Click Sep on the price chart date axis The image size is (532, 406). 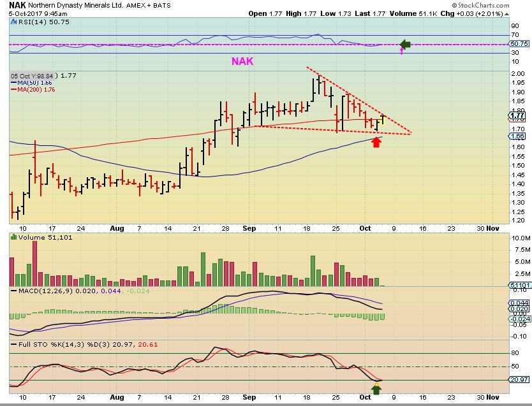[249, 228]
